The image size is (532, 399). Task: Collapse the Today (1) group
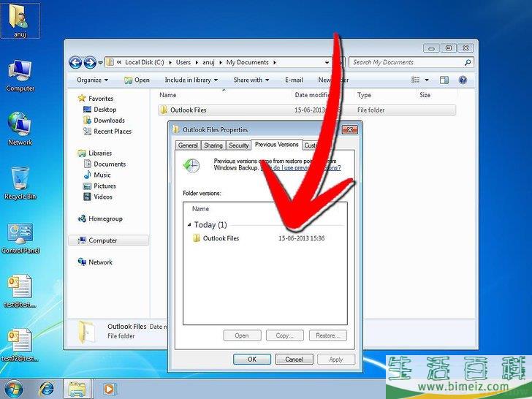point(189,224)
